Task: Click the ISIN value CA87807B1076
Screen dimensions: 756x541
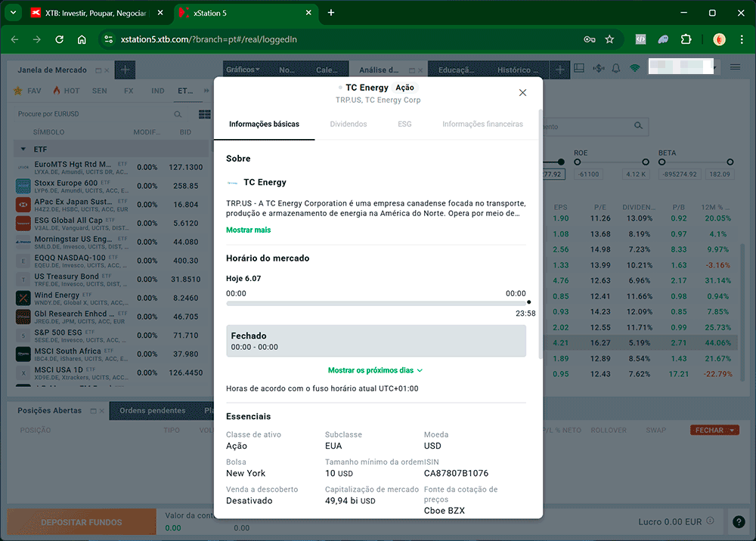Action: coord(456,473)
